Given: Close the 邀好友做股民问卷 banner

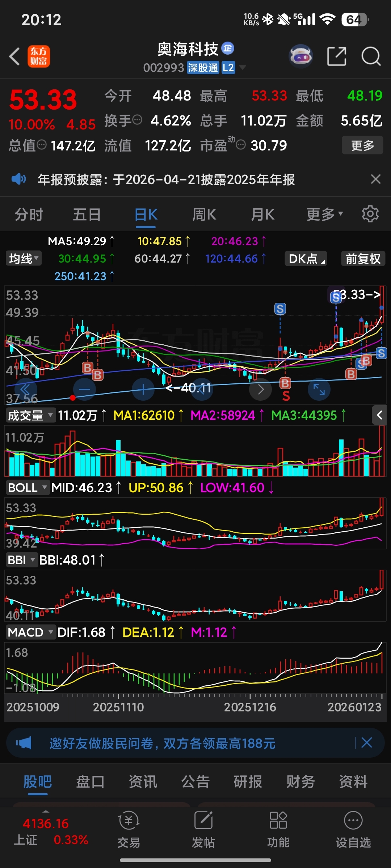Looking at the screenshot, I should (x=367, y=743).
